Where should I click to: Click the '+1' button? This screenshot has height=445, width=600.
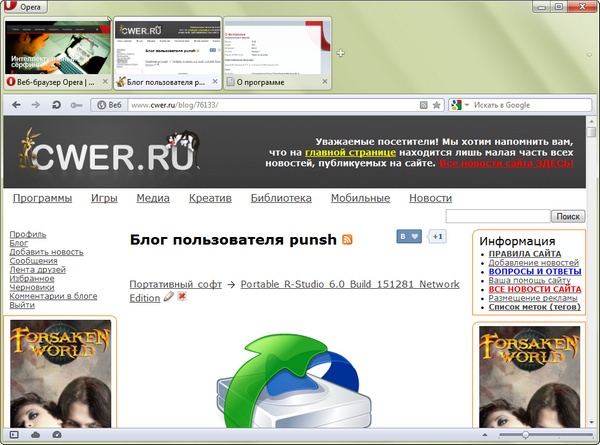click(437, 236)
